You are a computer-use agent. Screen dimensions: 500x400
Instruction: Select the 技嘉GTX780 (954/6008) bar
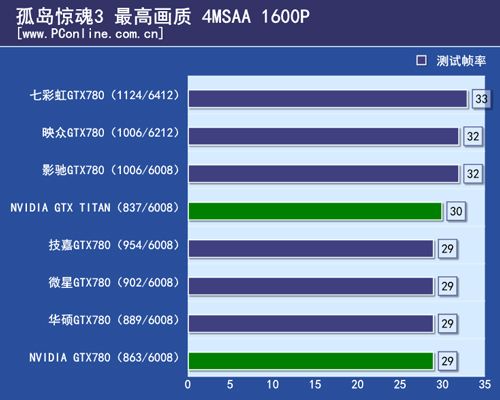point(311,249)
